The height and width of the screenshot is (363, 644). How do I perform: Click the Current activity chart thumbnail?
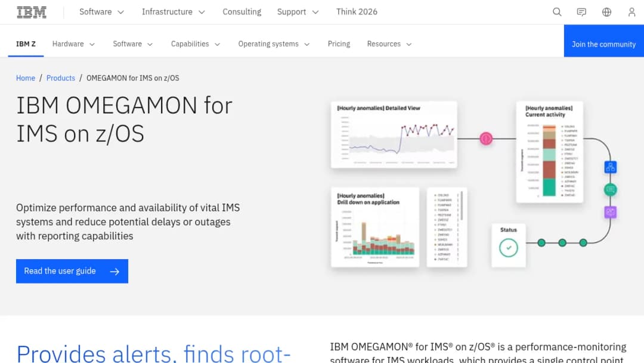coord(550,152)
